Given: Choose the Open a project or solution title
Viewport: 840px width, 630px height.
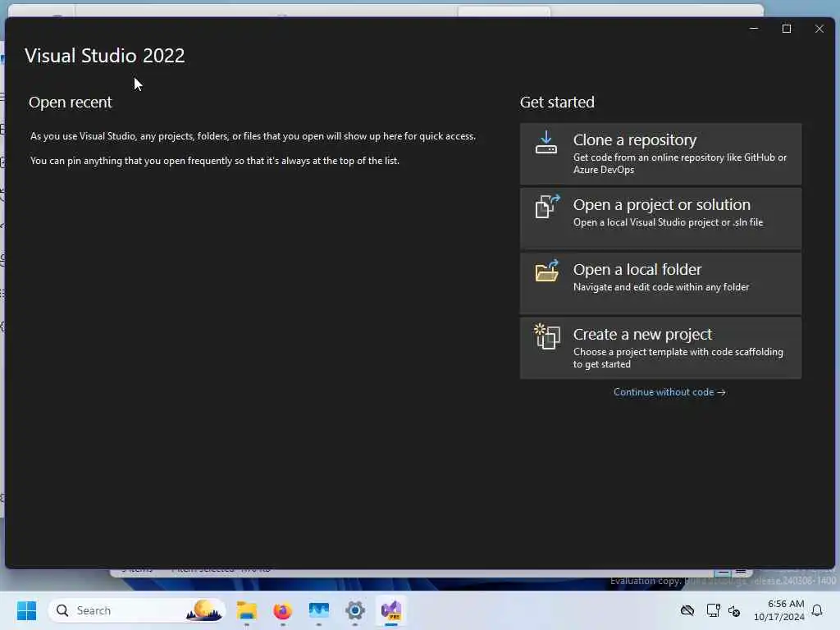Looking at the screenshot, I should (662, 204).
